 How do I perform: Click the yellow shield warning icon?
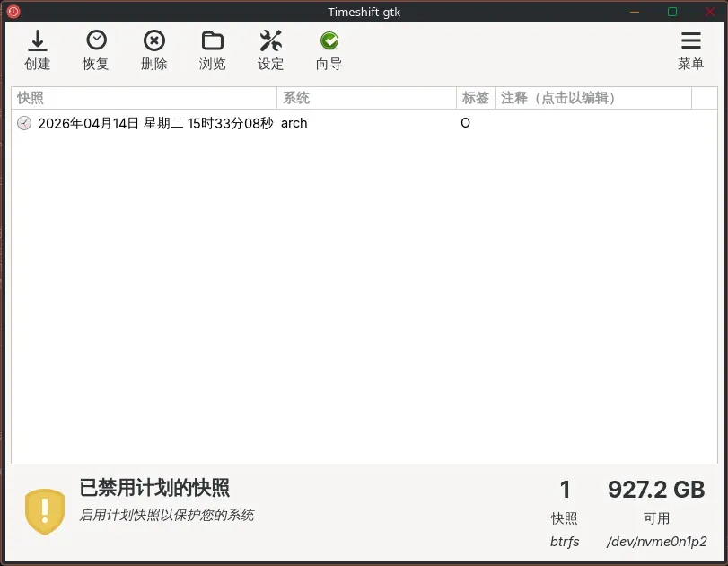pos(45,511)
